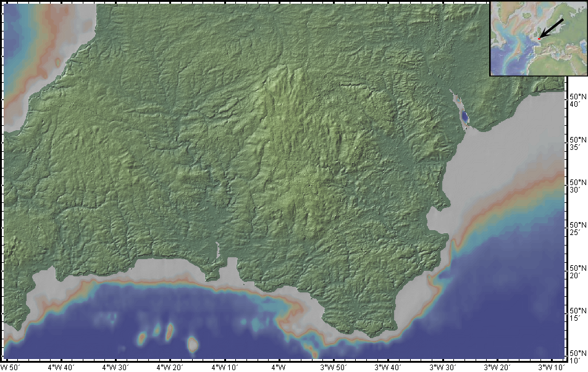588x372 pixels.
Task: Click the 50°N 40′ latitude label
Action: (577, 101)
